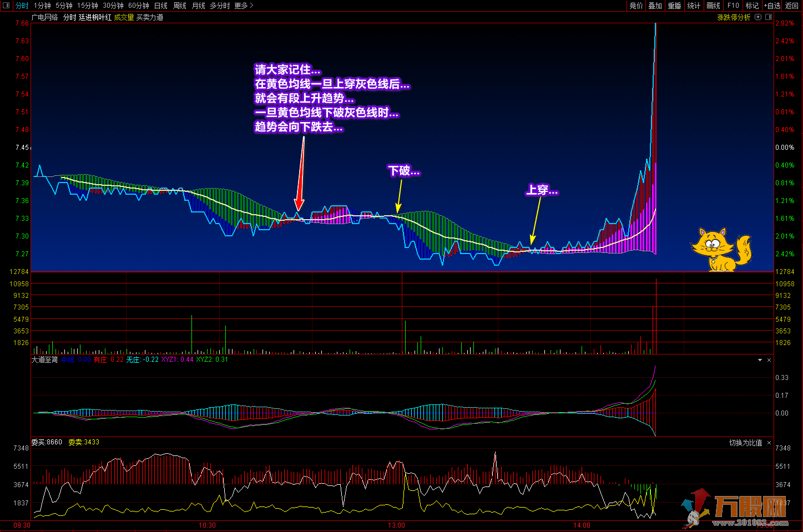Close the 委买委卖 order panel

769,443
